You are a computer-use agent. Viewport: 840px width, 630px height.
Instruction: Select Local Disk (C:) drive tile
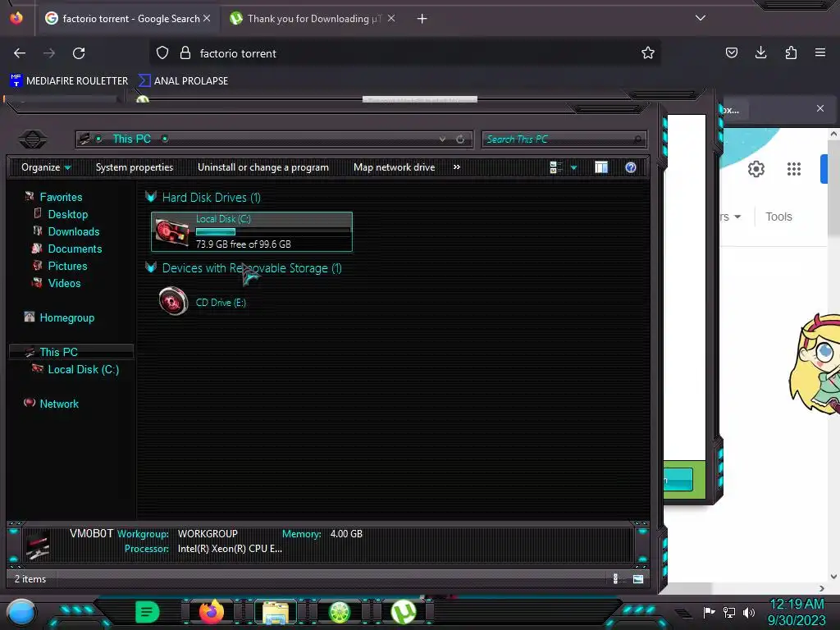pos(252,231)
